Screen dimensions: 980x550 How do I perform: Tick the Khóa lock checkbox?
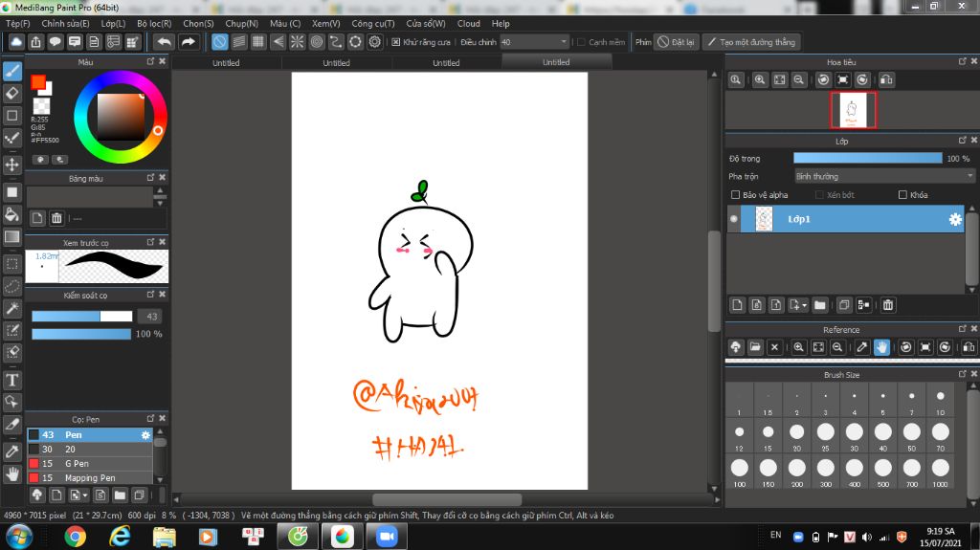[x=902, y=195]
